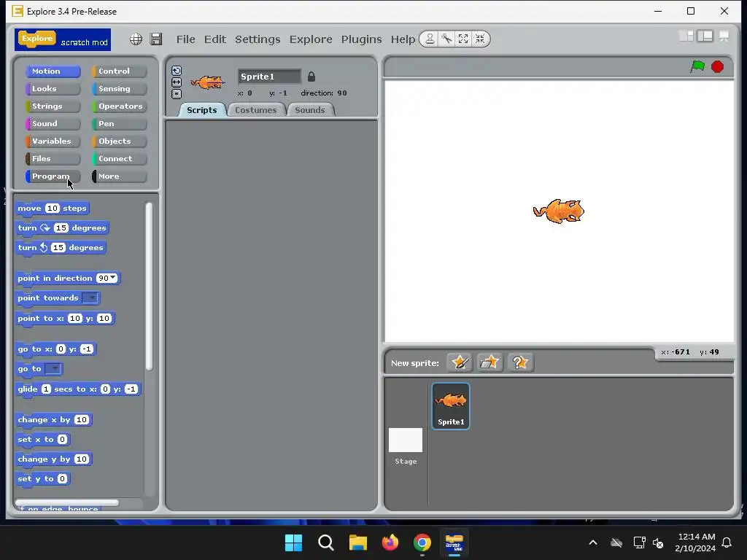Select the grow sprite tool

pyautogui.click(x=463, y=39)
